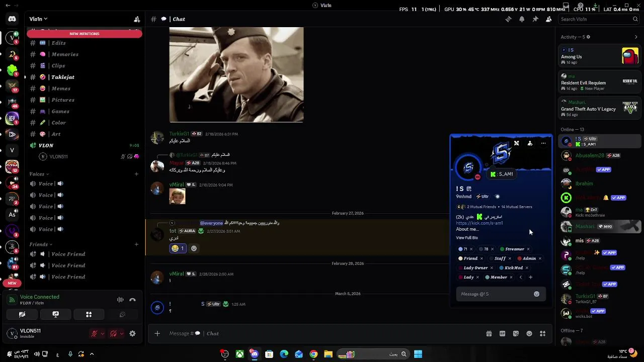Viewport: 644px width, 362px height.
Task: Expand Activity section arrow
Action: point(636,37)
